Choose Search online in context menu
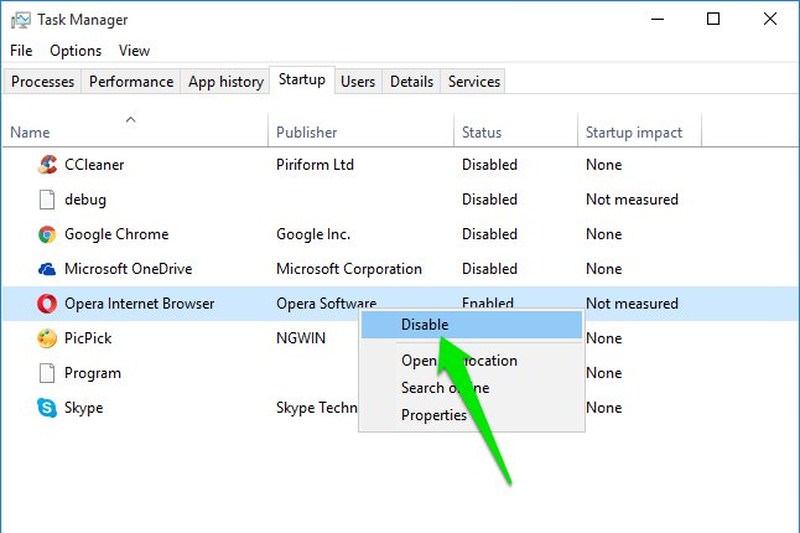800x533 pixels. tap(471, 388)
